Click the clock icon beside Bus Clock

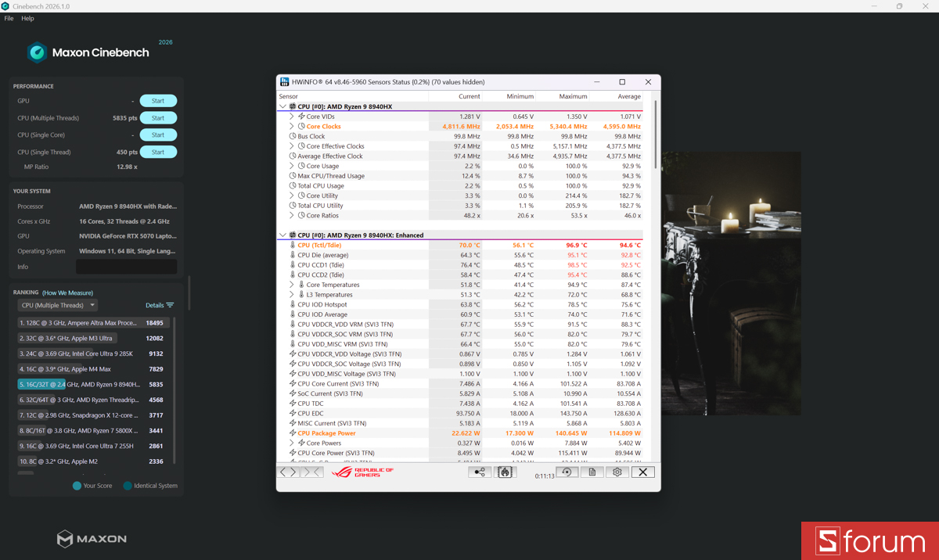[x=293, y=136]
